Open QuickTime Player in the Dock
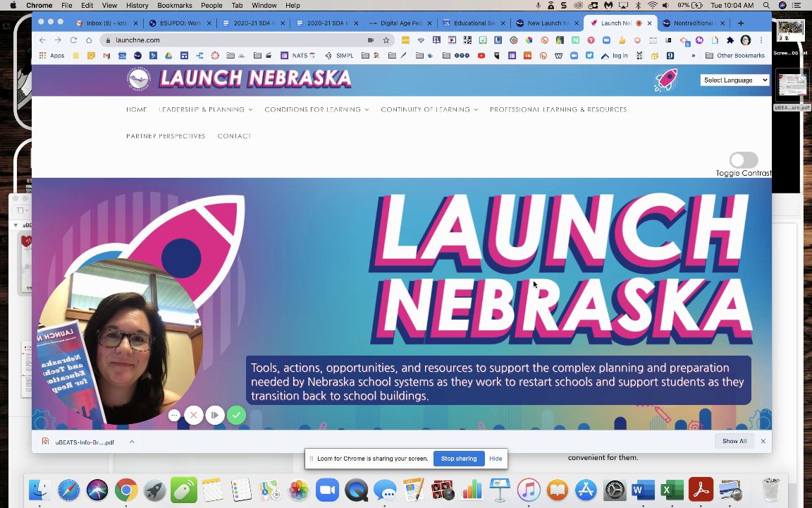This screenshot has height=508, width=812. 356,490
